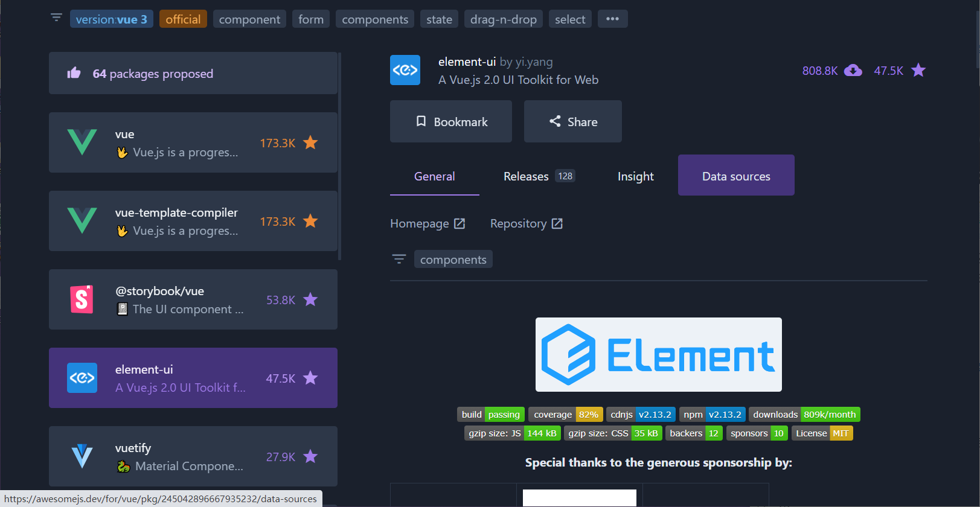Click the filter icon beside version tag
Screen dimensions: 980x507
(56, 18)
